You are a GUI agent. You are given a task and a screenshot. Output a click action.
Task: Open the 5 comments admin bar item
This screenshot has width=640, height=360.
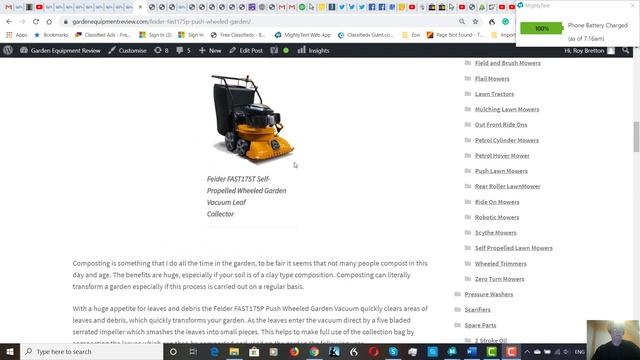pos(183,51)
